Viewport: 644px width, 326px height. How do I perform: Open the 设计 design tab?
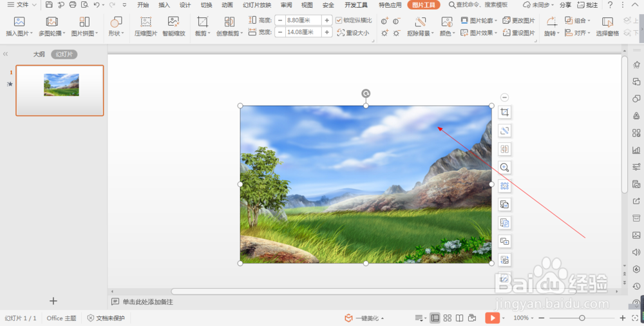tap(185, 5)
